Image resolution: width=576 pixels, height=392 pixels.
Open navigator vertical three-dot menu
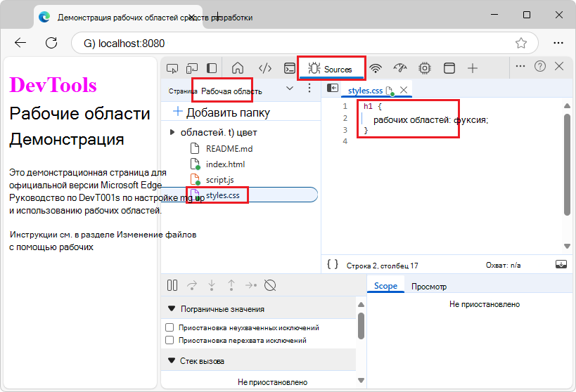309,88
